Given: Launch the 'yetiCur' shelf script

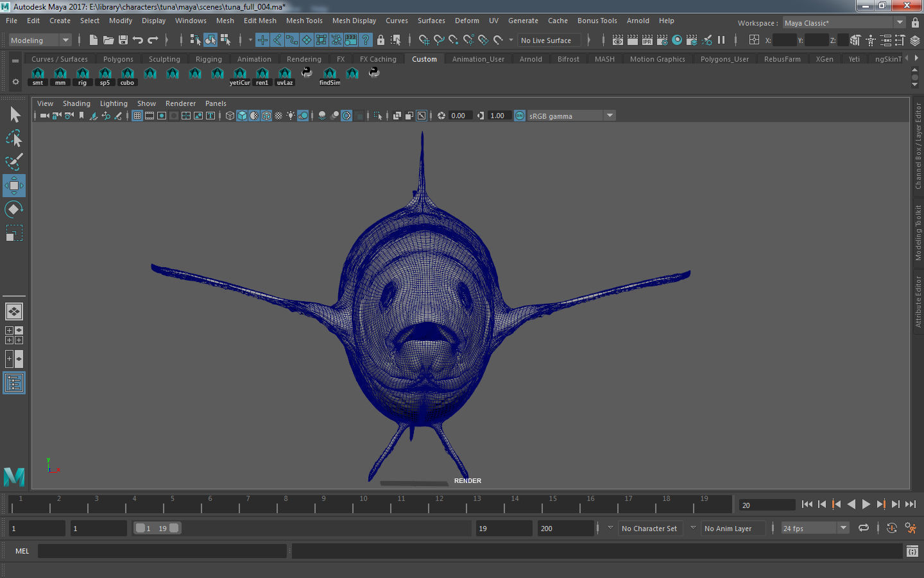Looking at the screenshot, I should pos(240,76).
